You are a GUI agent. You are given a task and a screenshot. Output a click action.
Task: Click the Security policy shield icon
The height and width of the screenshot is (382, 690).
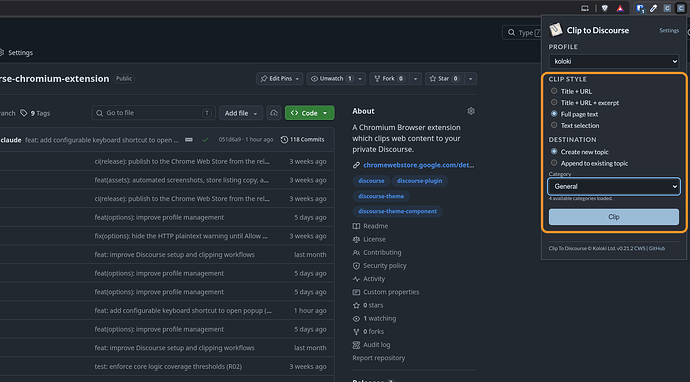click(x=356, y=266)
